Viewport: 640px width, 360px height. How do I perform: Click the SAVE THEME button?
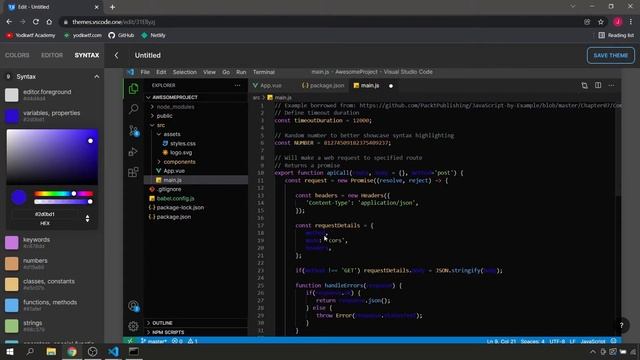[x=611, y=56]
